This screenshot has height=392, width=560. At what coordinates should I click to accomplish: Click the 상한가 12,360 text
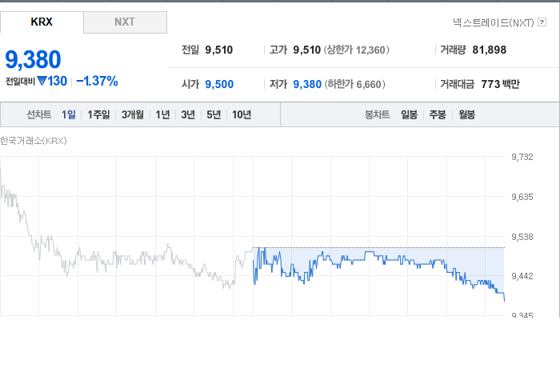357,50
